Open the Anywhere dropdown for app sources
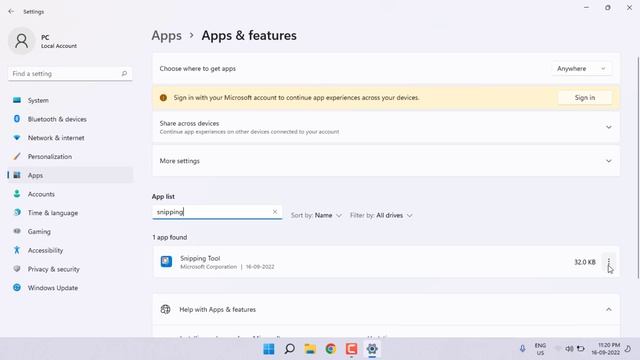Viewport: 640px width, 360px height. (x=581, y=69)
